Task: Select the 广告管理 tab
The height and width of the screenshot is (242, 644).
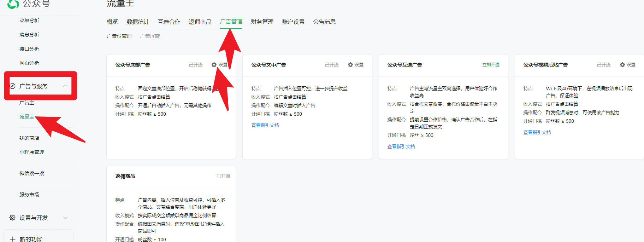Action: point(231,22)
